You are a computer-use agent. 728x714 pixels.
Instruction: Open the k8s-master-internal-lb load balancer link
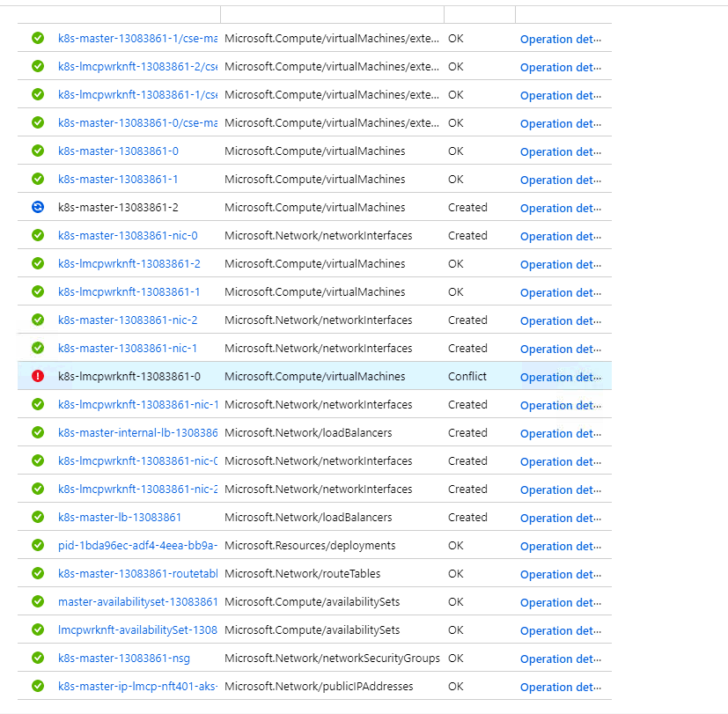(136, 432)
